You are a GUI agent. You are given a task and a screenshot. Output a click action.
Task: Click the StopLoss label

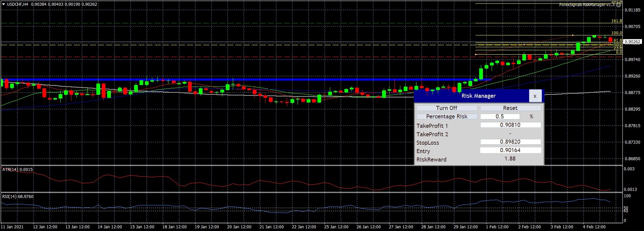coord(428,143)
